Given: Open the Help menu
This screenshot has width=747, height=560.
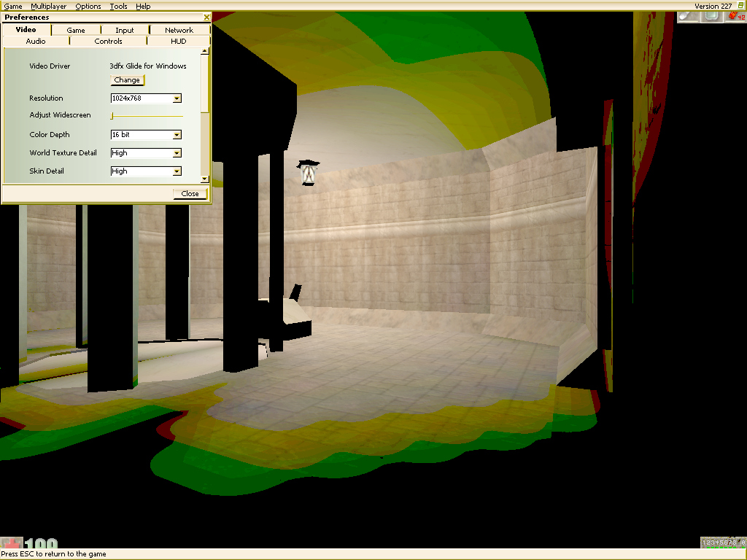Looking at the screenshot, I should pyautogui.click(x=143, y=6).
